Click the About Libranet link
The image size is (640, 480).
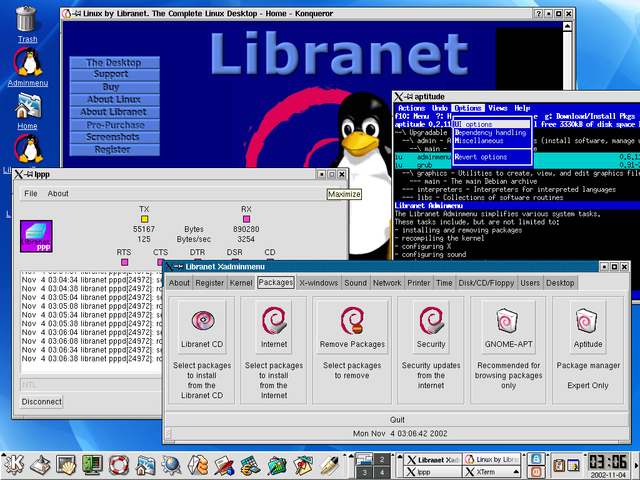coord(114,112)
